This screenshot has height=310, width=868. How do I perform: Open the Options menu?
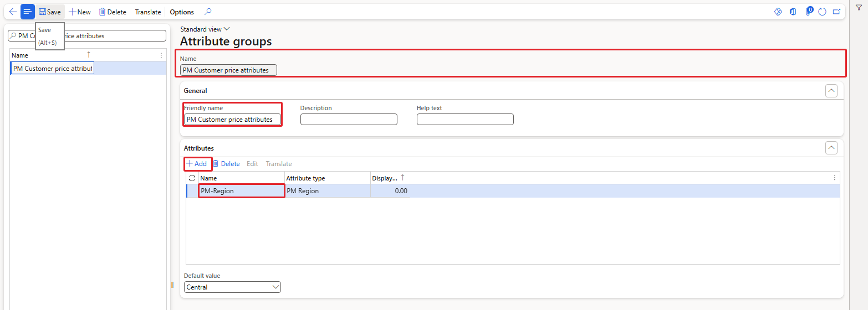tap(182, 12)
